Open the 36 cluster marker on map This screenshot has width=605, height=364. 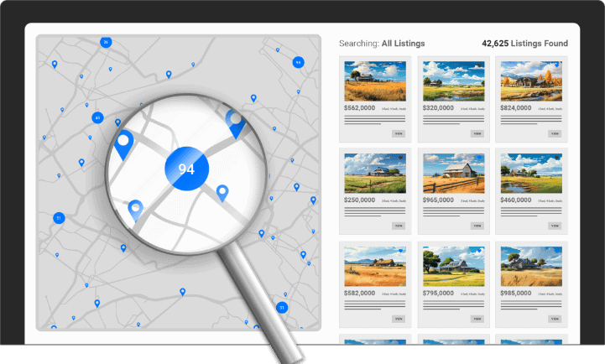click(106, 42)
